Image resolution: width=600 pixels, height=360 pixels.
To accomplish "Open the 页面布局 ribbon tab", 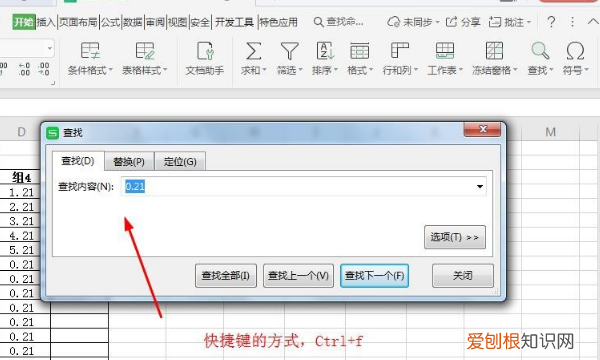I will pyautogui.click(x=78, y=22).
